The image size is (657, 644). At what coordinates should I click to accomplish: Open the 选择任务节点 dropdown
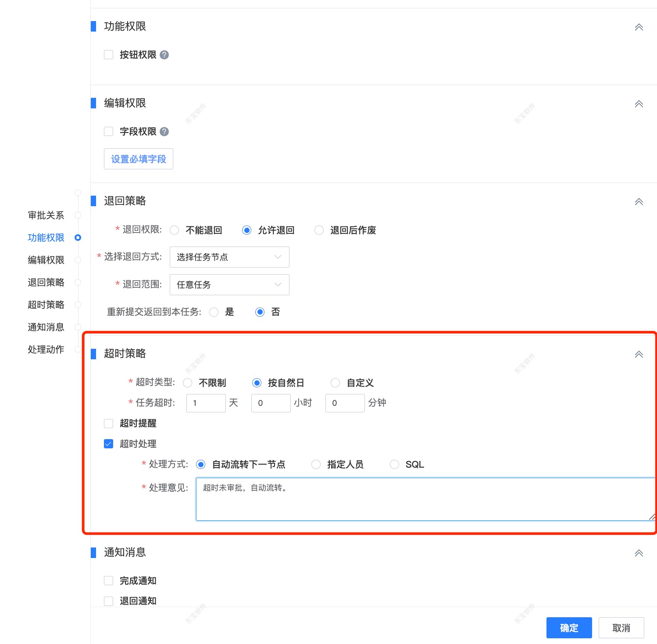[x=229, y=257]
